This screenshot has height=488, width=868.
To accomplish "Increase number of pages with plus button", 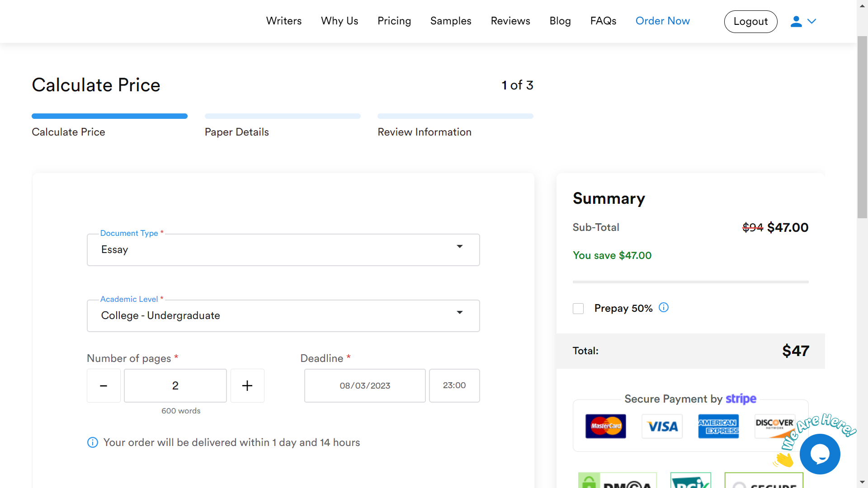I will pos(247,385).
